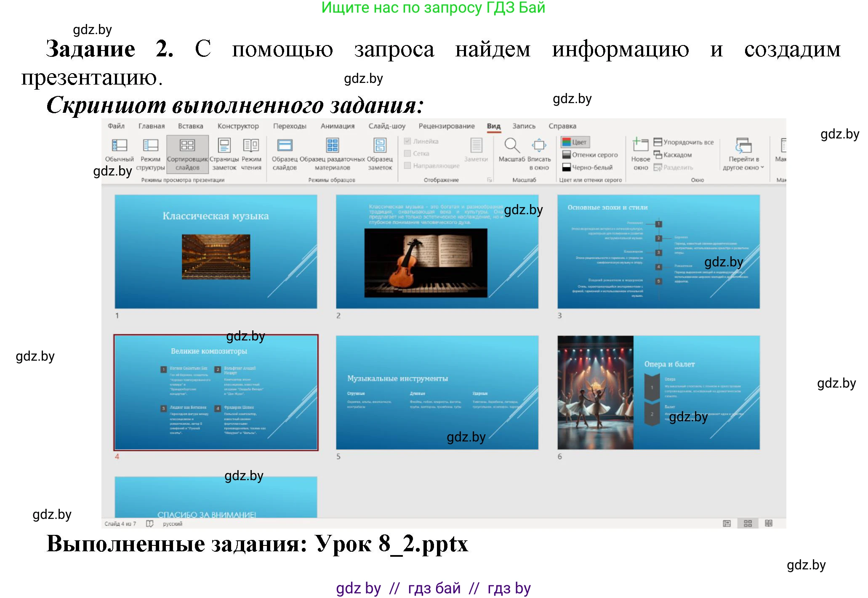The height and width of the screenshot is (598, 868).
Task: Enable the Сетка checkbox
Action: pyautogui.click(x=407, y=154)
